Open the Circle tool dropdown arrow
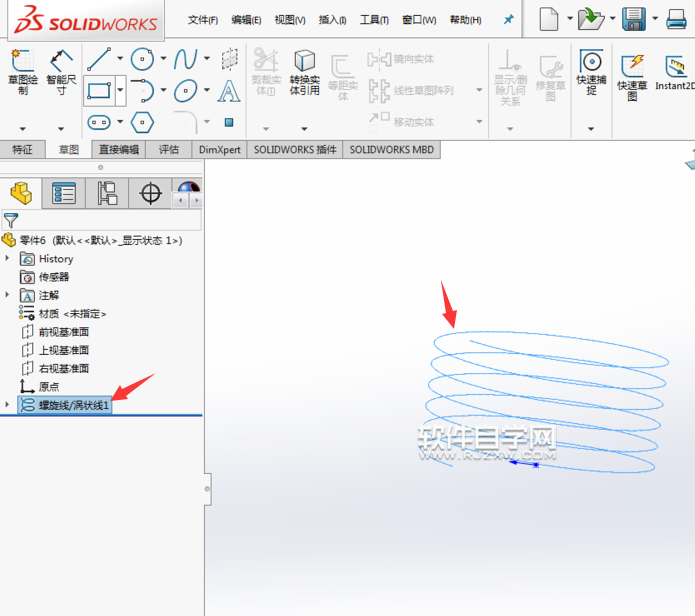695x616 pixels. (x=164, y=58)
